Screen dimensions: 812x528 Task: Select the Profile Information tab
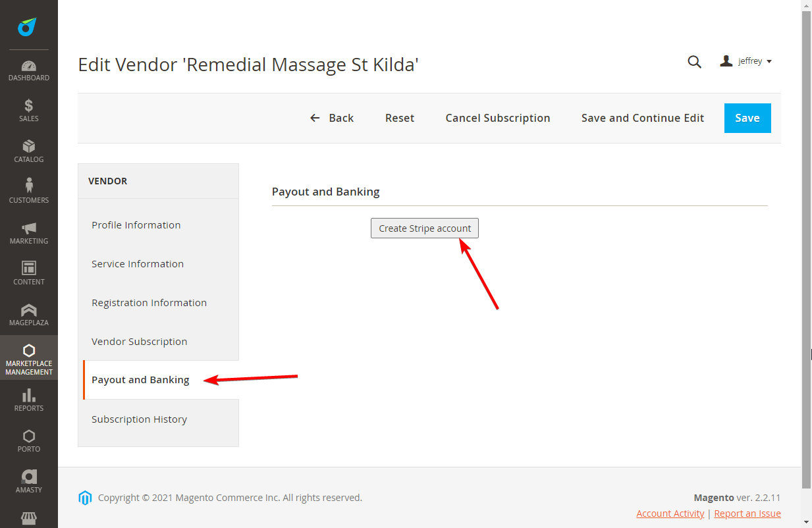[158, 225]
